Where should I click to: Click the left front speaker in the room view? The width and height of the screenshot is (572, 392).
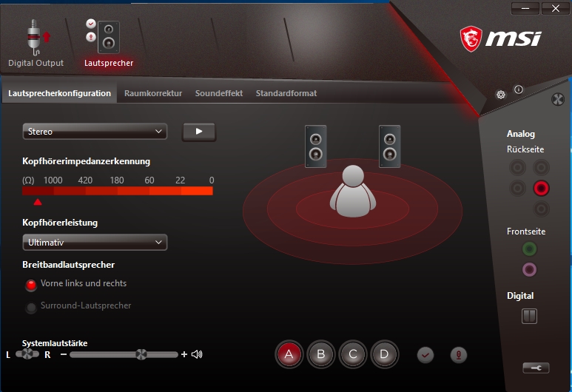[x=315, y=146]
